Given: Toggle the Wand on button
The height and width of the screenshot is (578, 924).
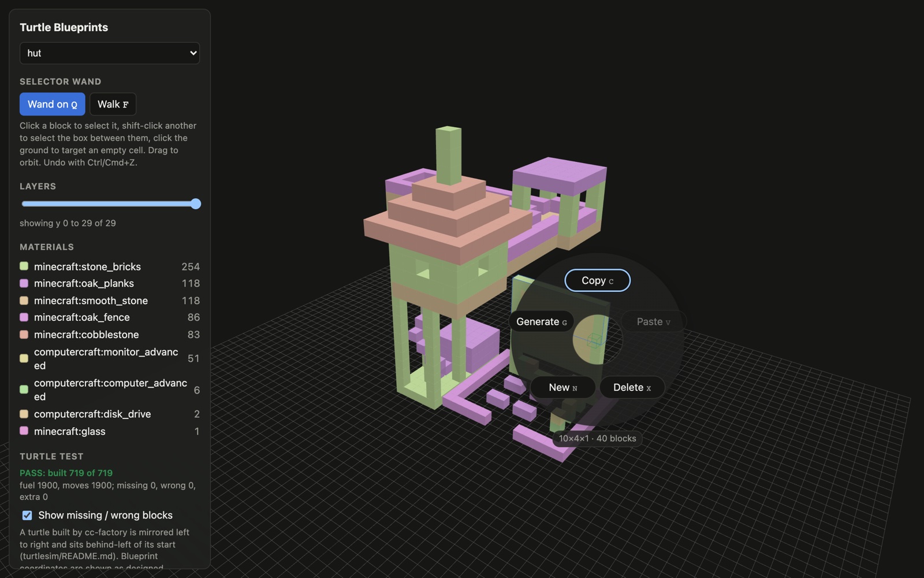Looking at the screenshot, I should [x=53, y=104].
